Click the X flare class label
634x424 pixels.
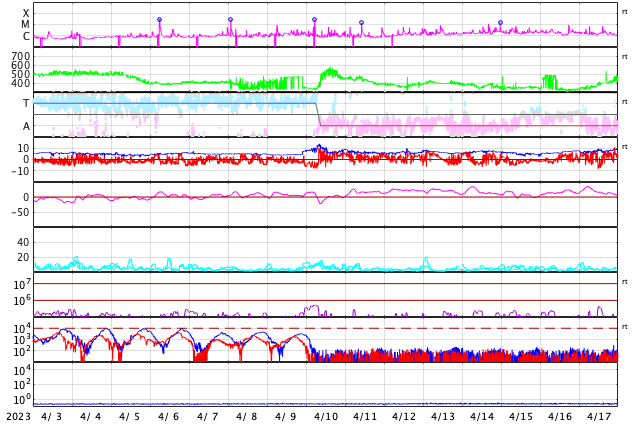click(26, 13)
